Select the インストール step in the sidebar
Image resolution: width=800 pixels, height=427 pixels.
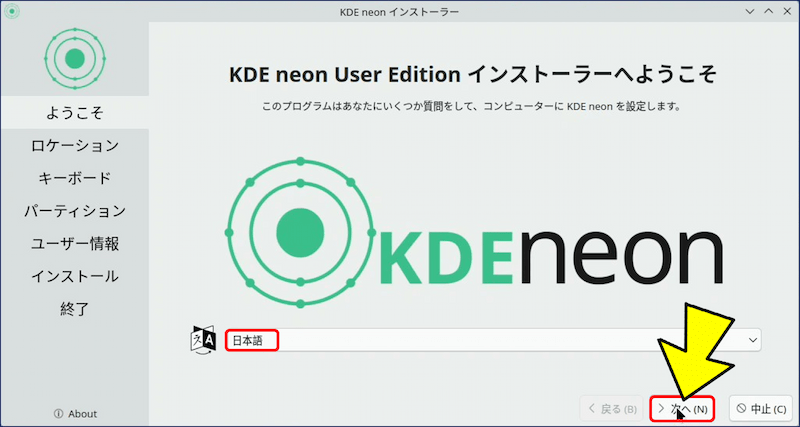point(74,276)
